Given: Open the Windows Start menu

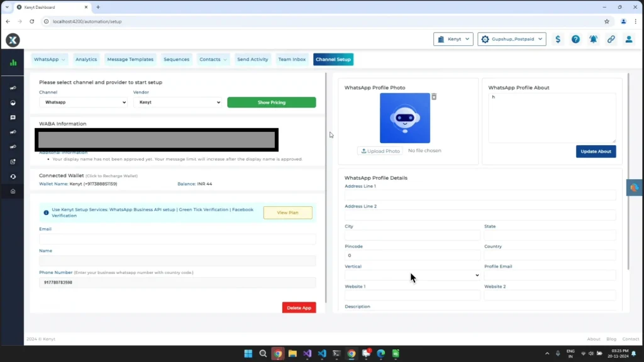Looking at the screenshot, I should tap(248, 353).
